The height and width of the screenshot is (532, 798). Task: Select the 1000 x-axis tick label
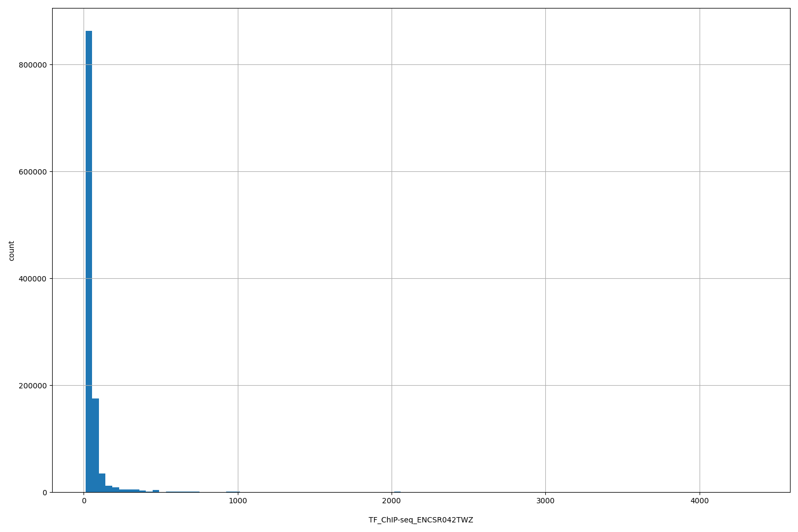tap(237, 501)
